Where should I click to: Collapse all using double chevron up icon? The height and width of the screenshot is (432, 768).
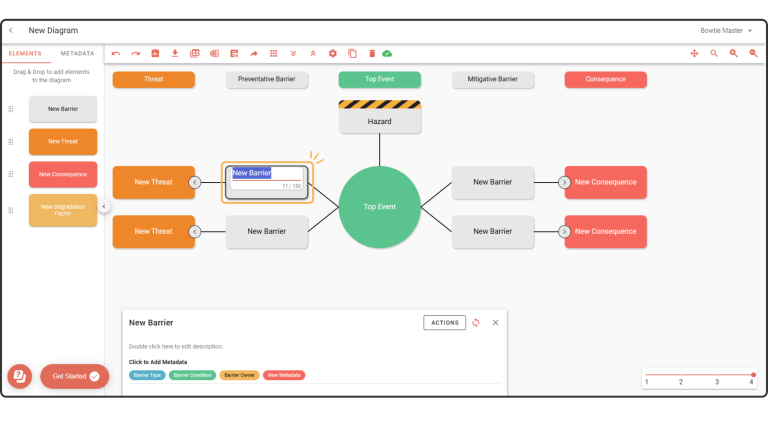[x=313, y=53]
